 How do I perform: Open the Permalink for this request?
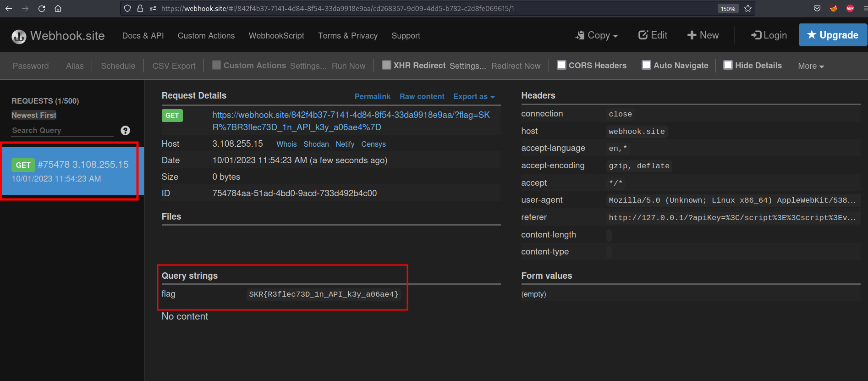(x=372, y=96)
